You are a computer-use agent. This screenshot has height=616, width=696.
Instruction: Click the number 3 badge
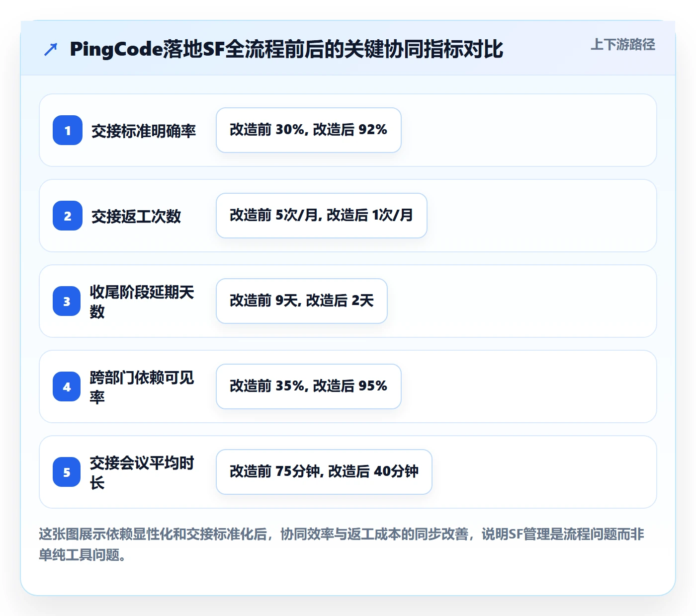click(67, 301)
